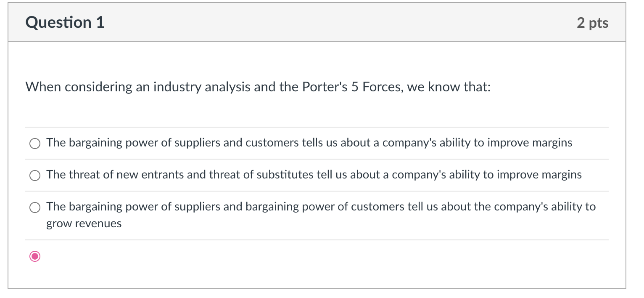Click the currently selected pink radio button
644x298 pixels.
35,256
